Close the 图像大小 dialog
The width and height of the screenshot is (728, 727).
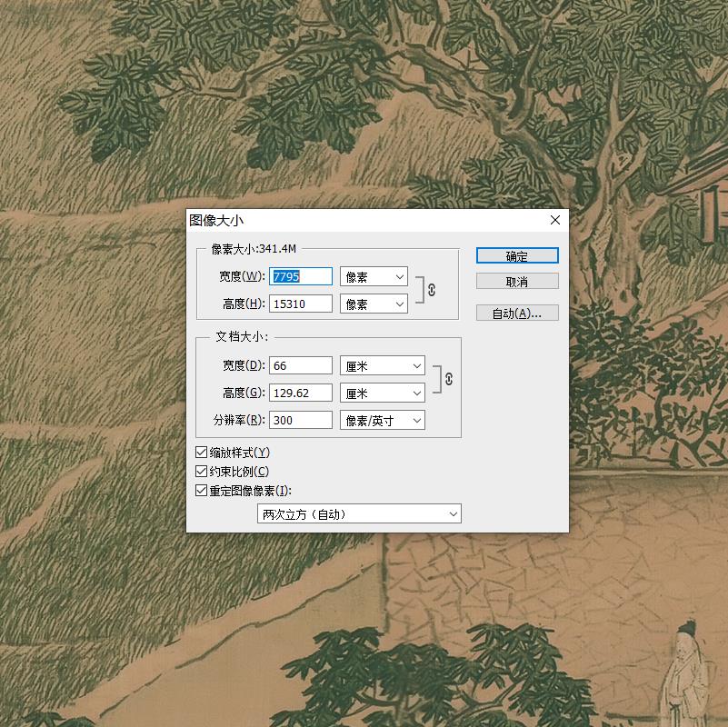pyautogui.click(x=555, y=220)
